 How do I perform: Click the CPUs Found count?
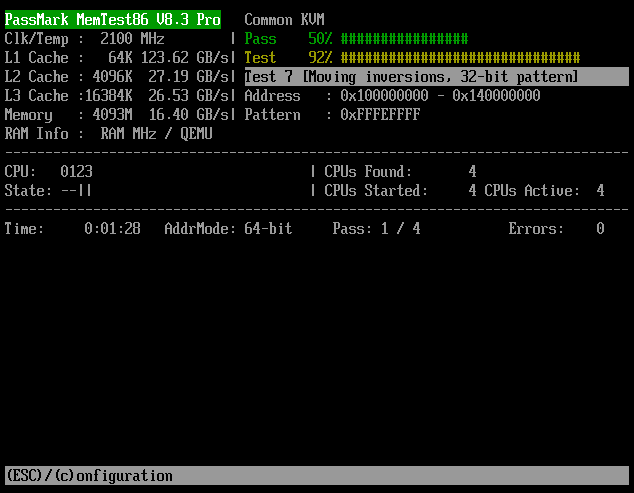pos(472,172)
